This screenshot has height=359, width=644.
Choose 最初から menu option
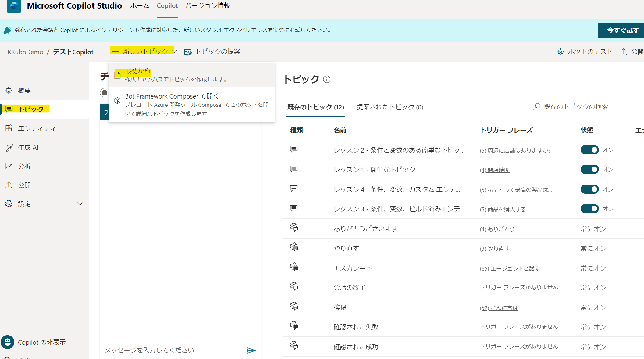138,71
